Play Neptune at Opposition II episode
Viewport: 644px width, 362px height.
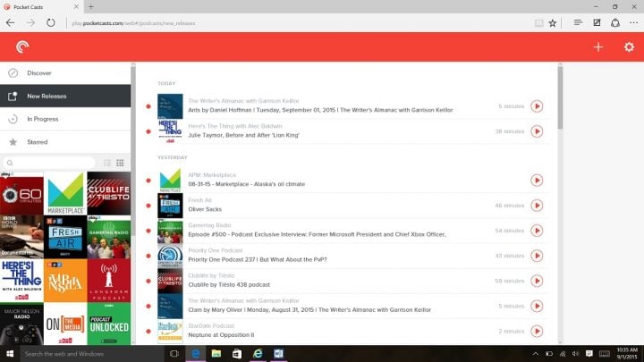click(x=537, y=332)
